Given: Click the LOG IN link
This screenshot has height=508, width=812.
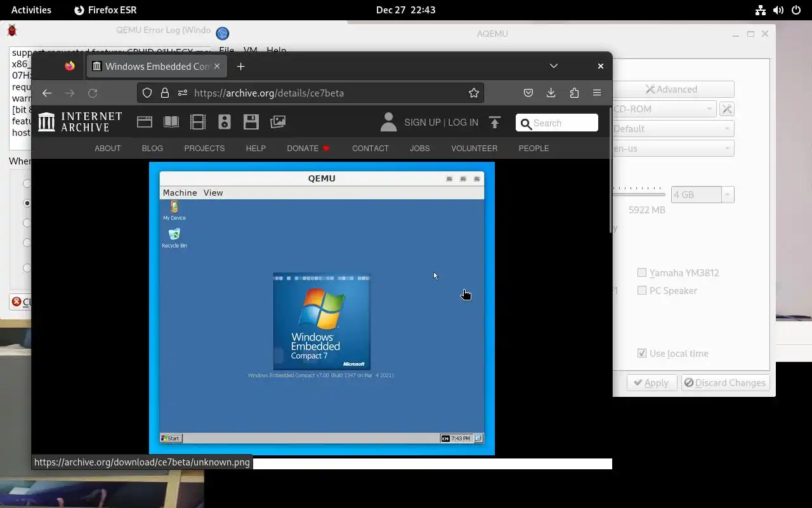Looking at the screenshot, I should [463, 123].
